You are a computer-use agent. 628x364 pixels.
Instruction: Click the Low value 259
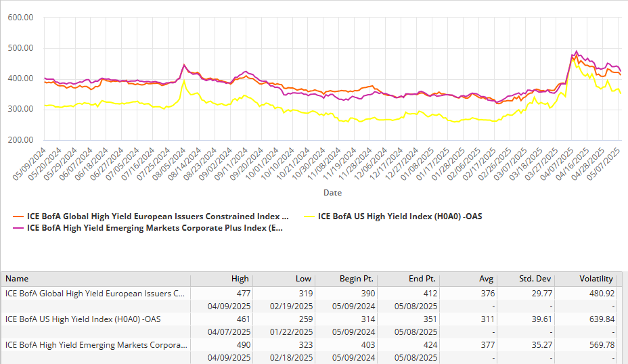306,319
